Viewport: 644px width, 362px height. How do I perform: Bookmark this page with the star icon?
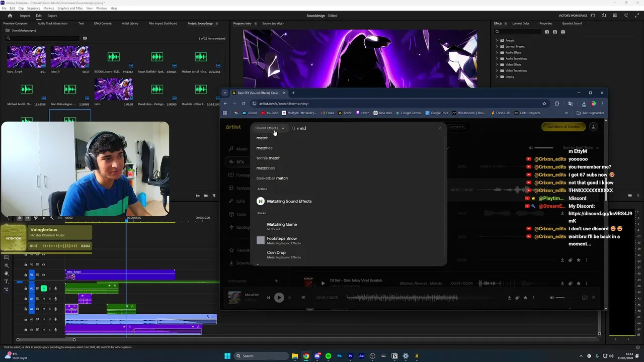click(544, 104)
